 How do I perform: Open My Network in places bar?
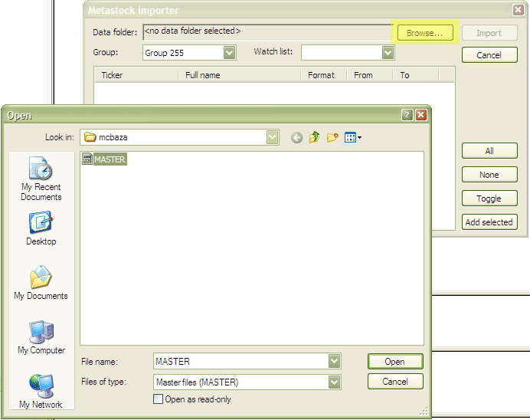41,391
